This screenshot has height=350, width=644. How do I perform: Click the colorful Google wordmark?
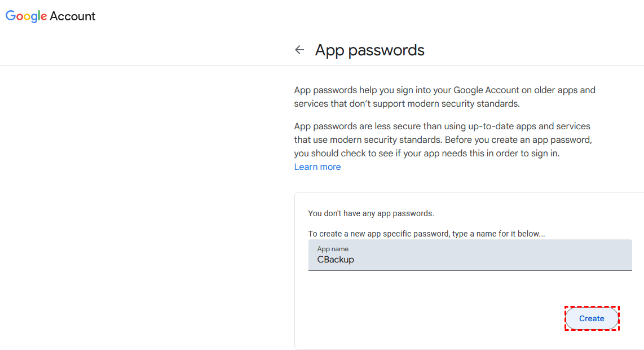[26, 16]
